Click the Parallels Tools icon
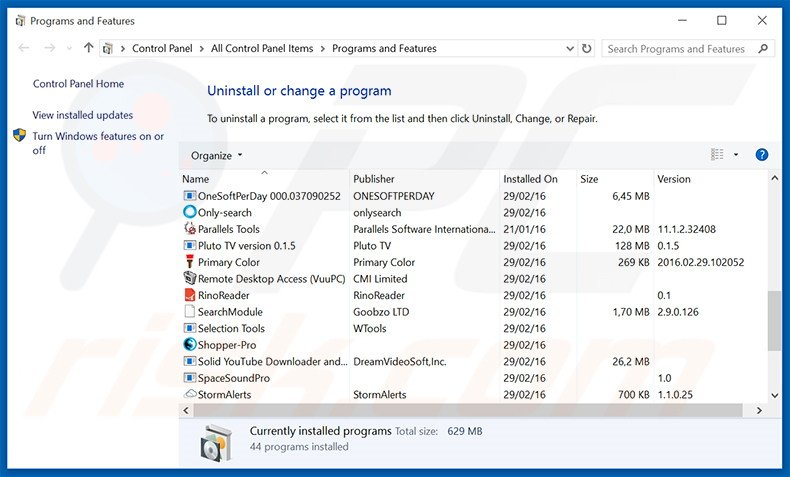The height and width of the screenshot is (477, 790). point(189,229)
